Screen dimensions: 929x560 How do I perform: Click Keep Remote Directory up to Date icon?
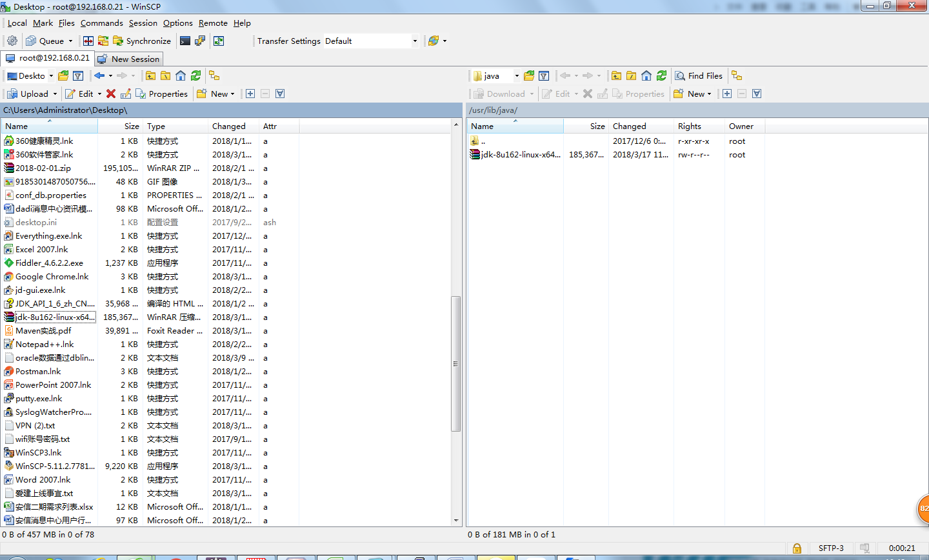[219, 41]
